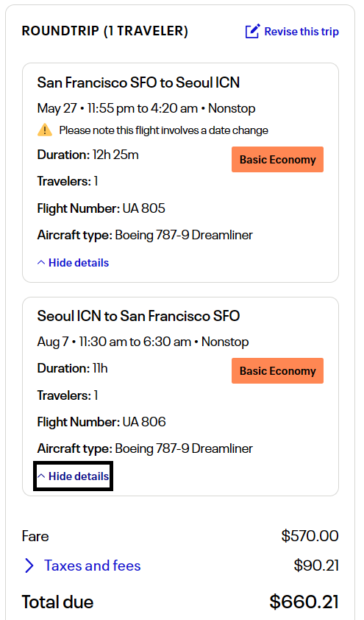Screen dimensions: 364x620
Task: Collapse details for the SFO to ICN flight
Action: [73, 263]
